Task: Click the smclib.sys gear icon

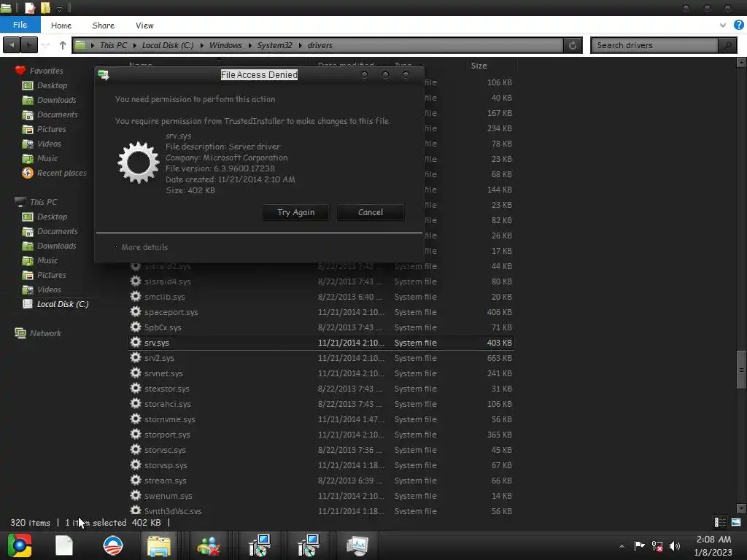Action: tap(136, 296)
